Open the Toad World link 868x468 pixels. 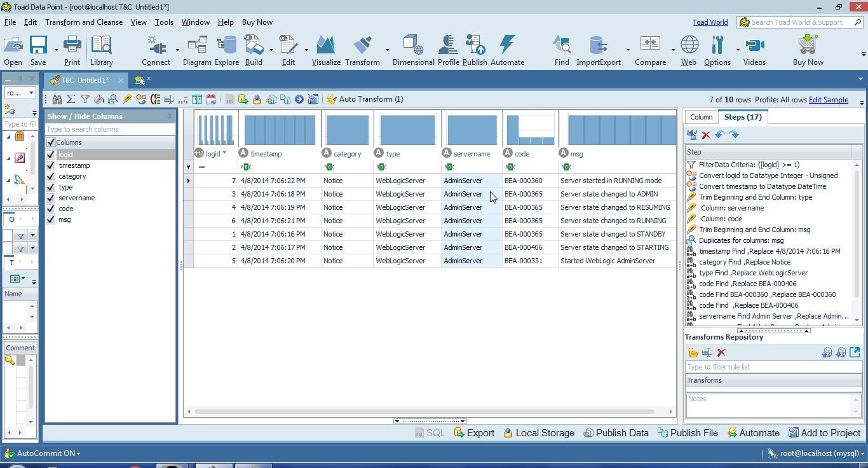[x=710, y=22]
